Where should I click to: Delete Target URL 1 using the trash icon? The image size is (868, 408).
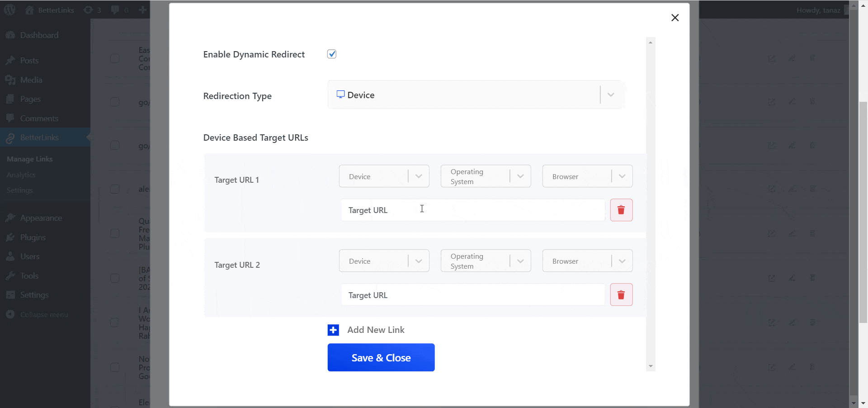click(621, 210)
